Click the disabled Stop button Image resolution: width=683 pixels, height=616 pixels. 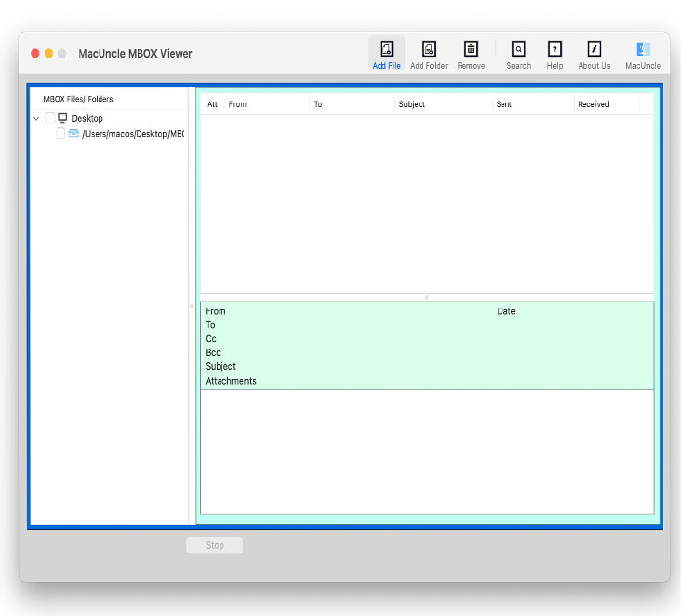point(215,545)
